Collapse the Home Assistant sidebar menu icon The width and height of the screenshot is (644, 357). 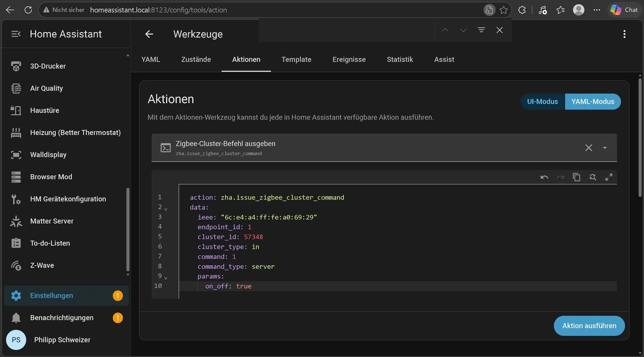tap(16, 34)
